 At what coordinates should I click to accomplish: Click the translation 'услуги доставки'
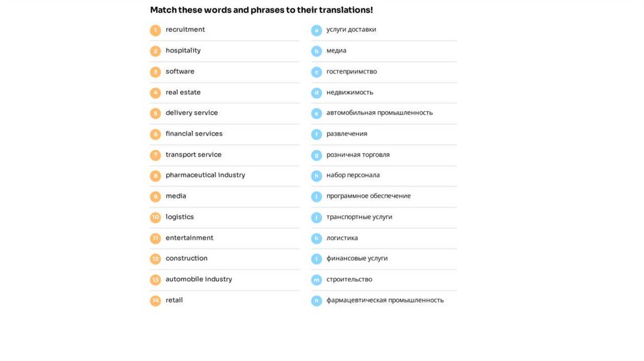tap(351, 30)
